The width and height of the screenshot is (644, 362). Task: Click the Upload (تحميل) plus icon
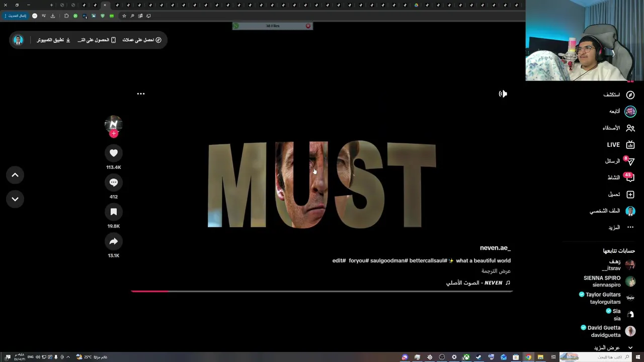pos(630,195)
